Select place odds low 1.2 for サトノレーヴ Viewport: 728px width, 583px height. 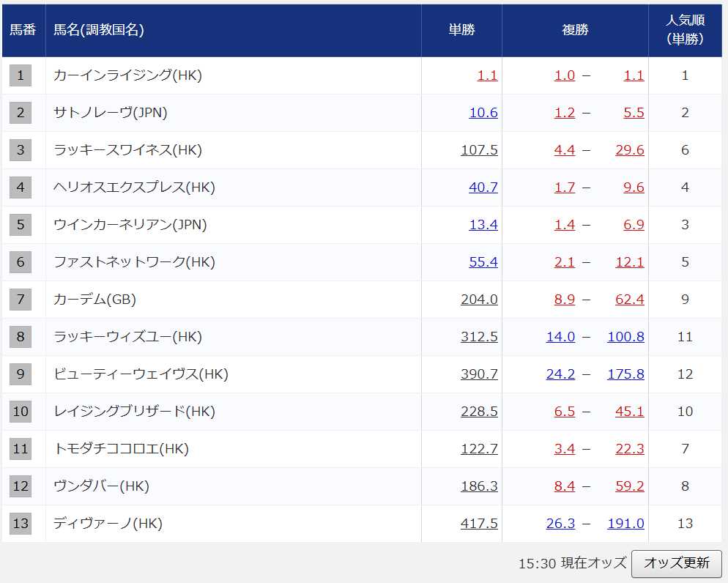(x=565, y=113)
